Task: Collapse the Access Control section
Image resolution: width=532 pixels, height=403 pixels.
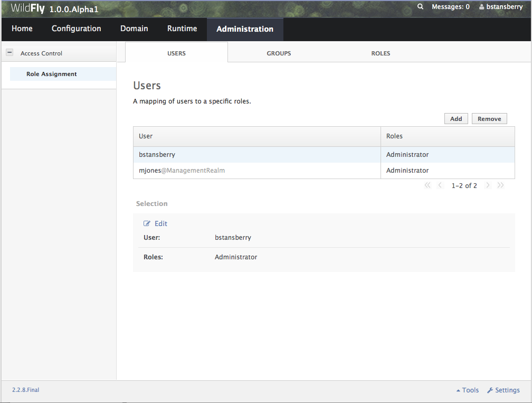Action: (9, 53)
